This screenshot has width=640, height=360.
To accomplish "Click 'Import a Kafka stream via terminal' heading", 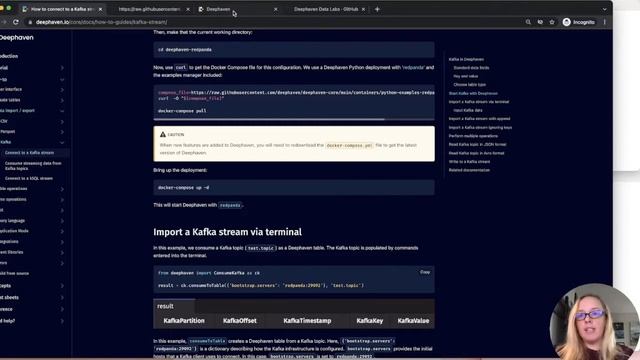I will 227,232.
